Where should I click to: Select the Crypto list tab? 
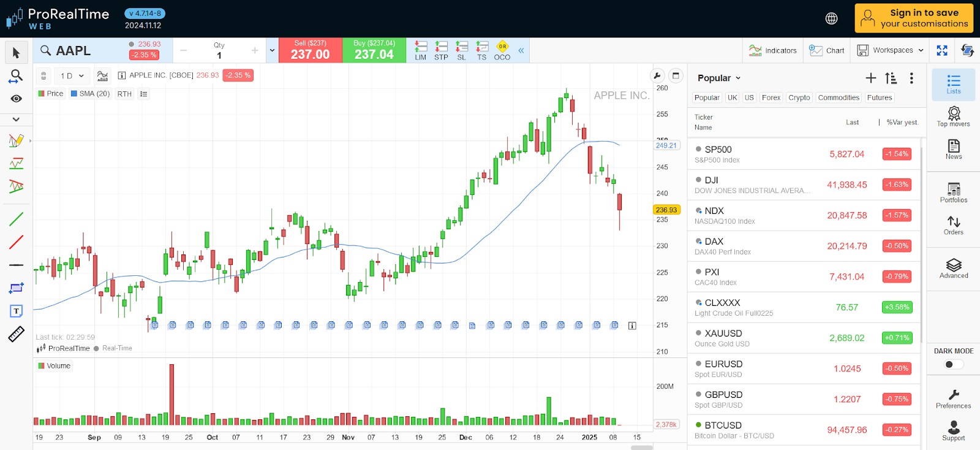point(799,97)
